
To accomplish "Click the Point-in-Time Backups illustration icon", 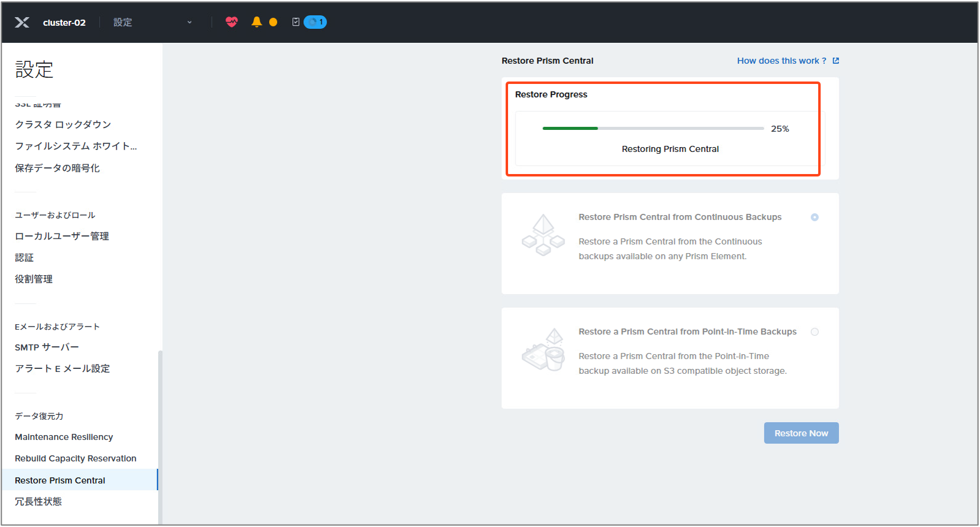I will (x=543, y=349).
